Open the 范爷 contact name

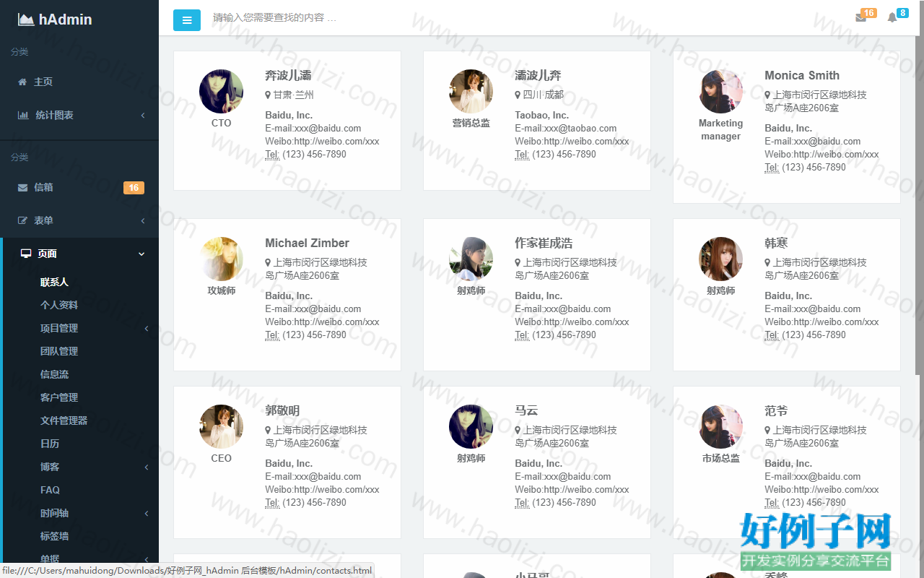776,411
